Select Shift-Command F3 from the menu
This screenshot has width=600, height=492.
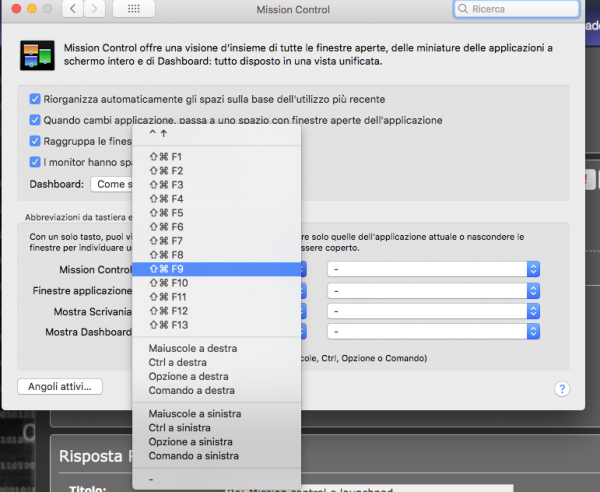click(217, 185)
